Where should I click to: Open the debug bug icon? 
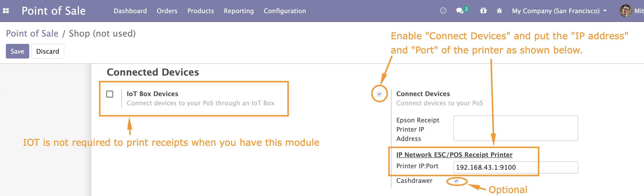pos(499,11)
